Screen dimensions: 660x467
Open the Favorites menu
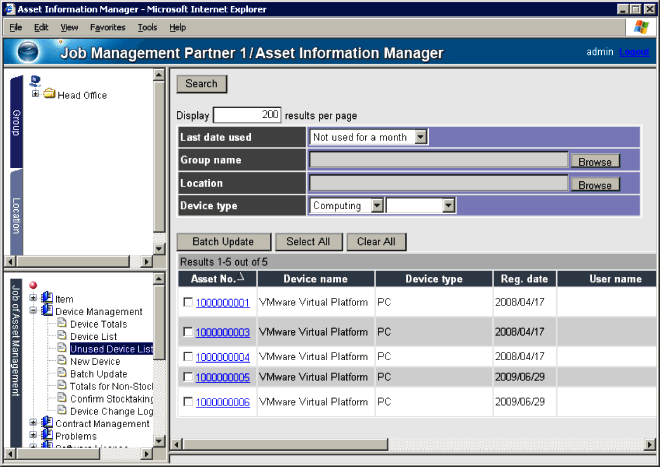tap(107, 27)
